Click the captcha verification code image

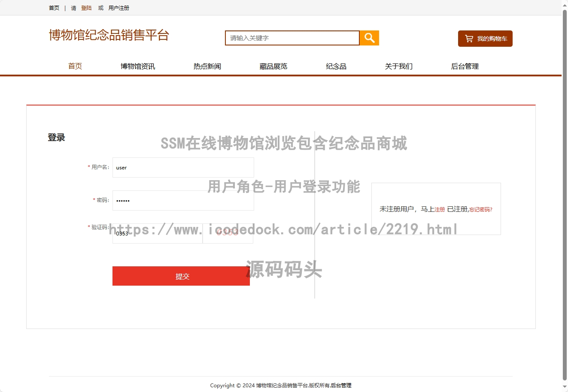click(228, 233)
